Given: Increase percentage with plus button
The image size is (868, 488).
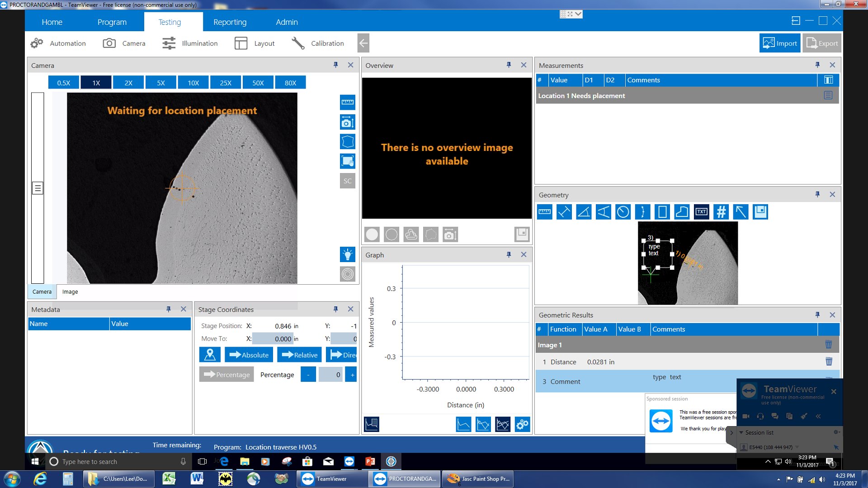Looking at the screenshot, I should [351, 374].
